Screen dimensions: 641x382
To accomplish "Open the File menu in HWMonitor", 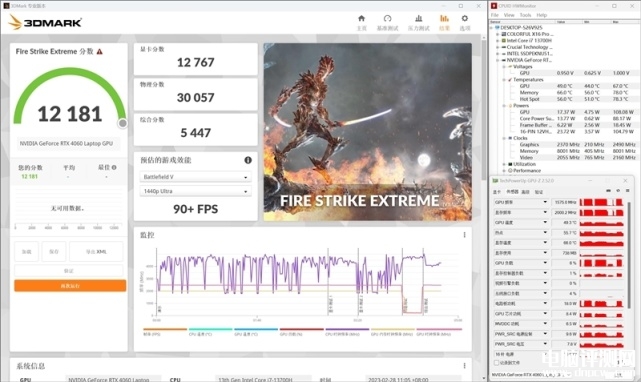I will [495, 15].
